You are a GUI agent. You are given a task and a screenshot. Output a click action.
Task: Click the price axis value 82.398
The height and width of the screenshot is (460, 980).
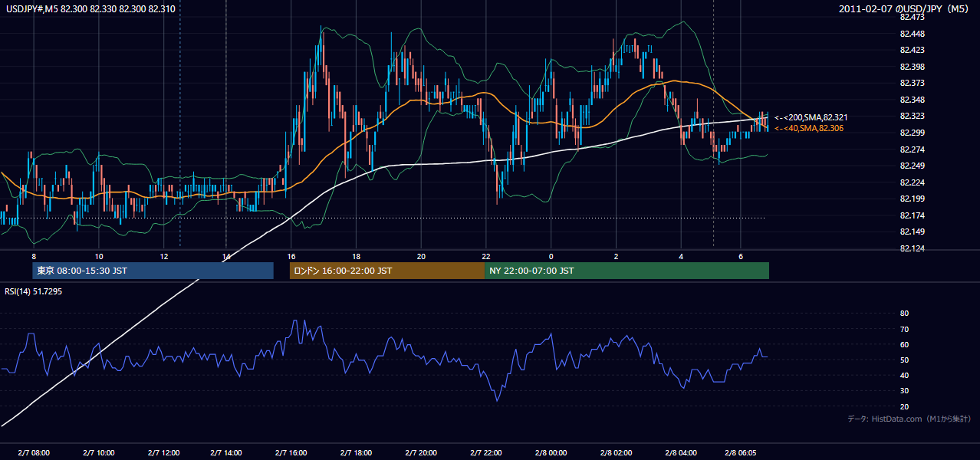coord(912,67)
